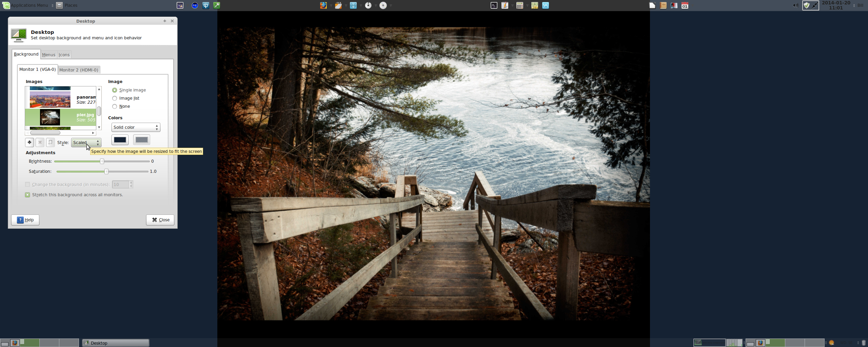This screenshot has height=347, width=868.
Task: Select the Monitor 2 (HDMI-0) tab
Action: click(79, 70)
